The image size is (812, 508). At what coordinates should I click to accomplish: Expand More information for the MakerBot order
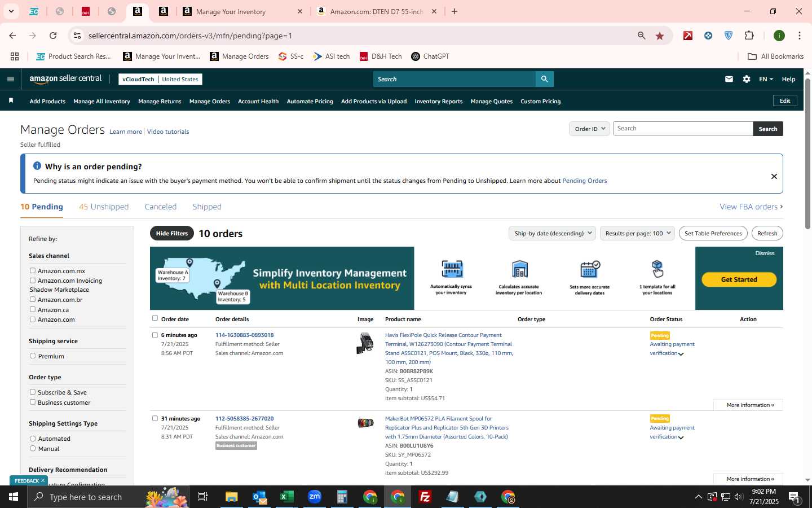click(748, 479)
